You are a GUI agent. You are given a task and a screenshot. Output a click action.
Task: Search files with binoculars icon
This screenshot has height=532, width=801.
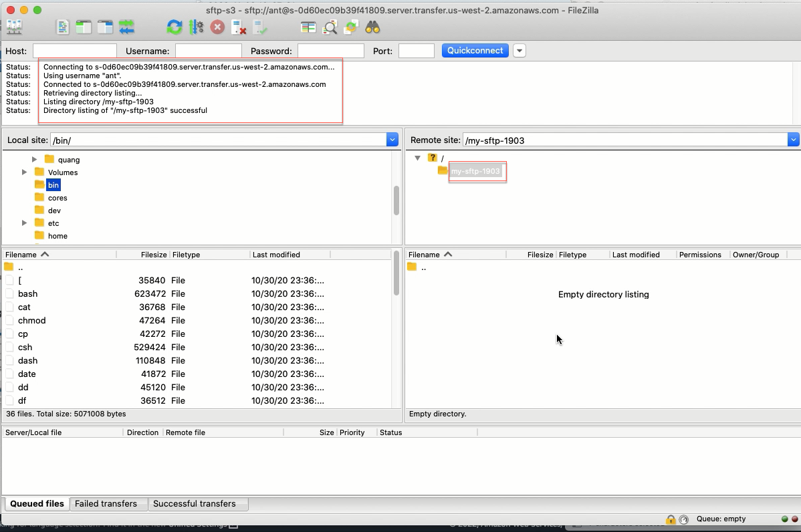[372, 27]
